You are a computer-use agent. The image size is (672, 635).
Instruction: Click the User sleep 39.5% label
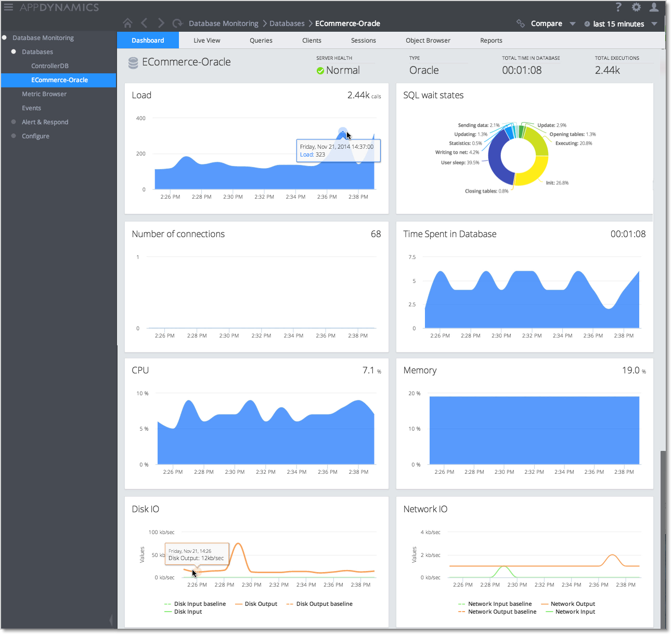click(x=460, y=163)
